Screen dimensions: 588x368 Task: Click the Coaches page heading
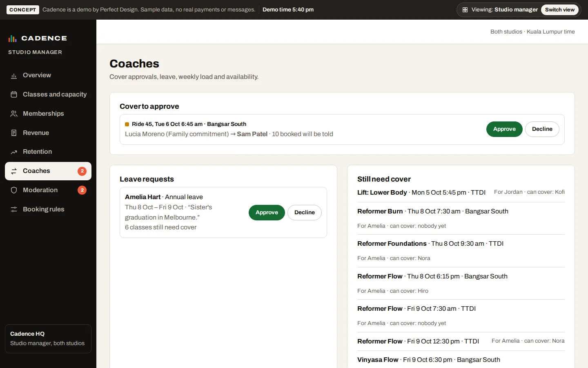coord(134,64)
